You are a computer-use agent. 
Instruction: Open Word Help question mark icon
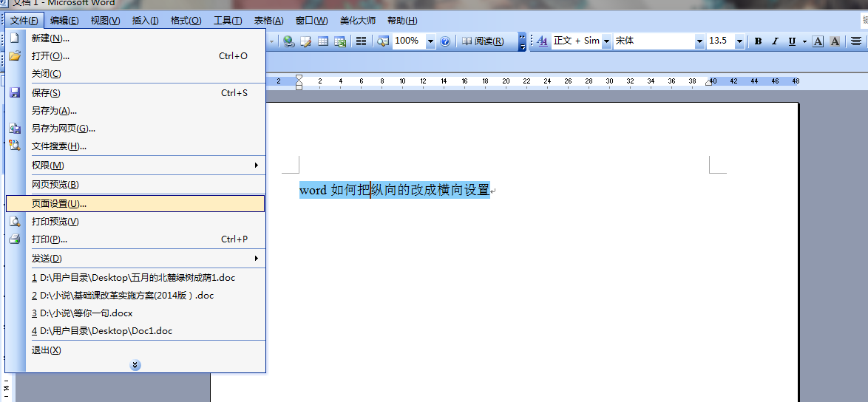[444, 41]
